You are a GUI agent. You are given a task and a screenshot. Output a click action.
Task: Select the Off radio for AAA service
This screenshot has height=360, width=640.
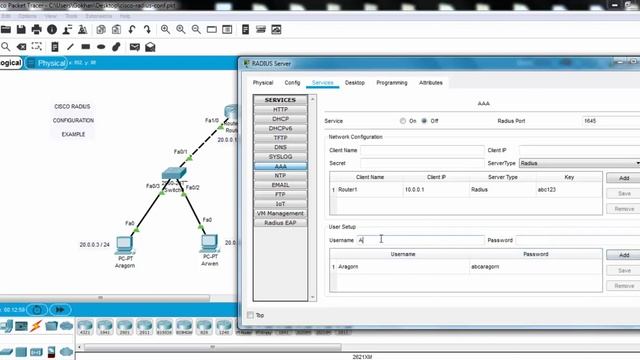point(424,121)
